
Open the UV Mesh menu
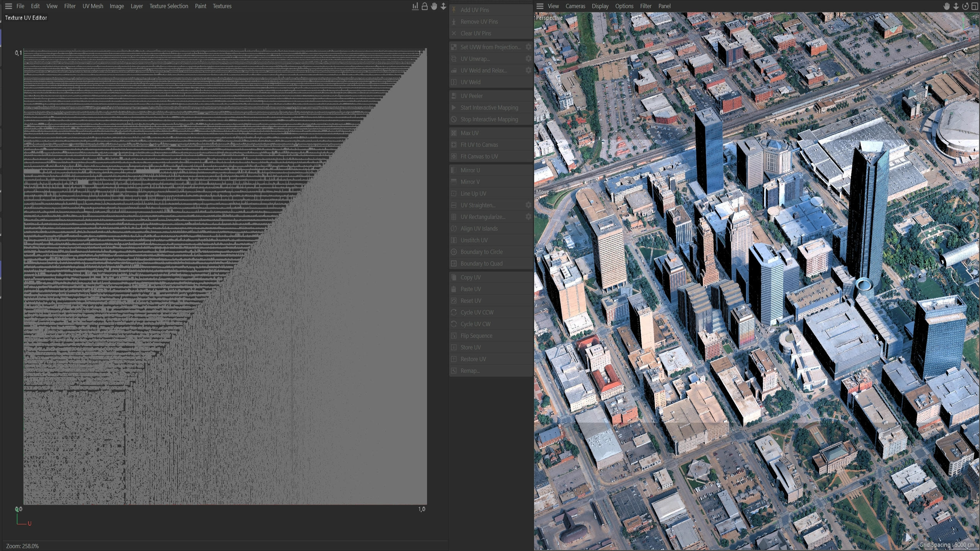coord(93,6)
